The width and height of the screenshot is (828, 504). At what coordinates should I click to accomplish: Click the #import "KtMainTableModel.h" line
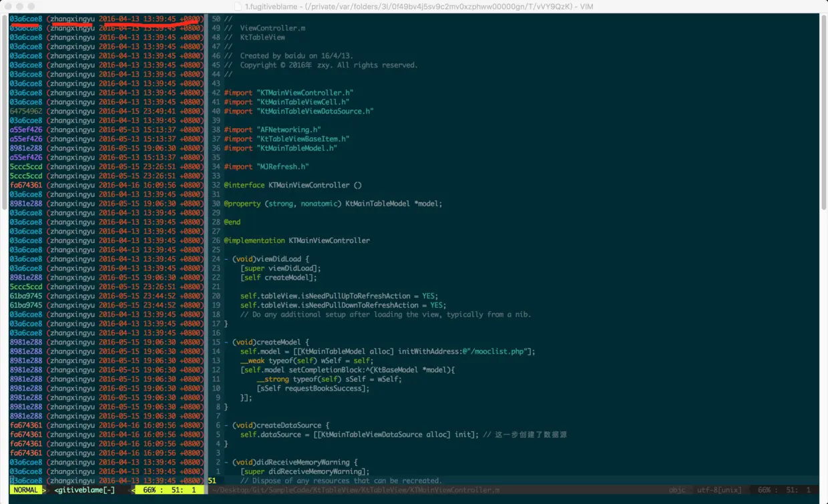[x=280, y=148]
